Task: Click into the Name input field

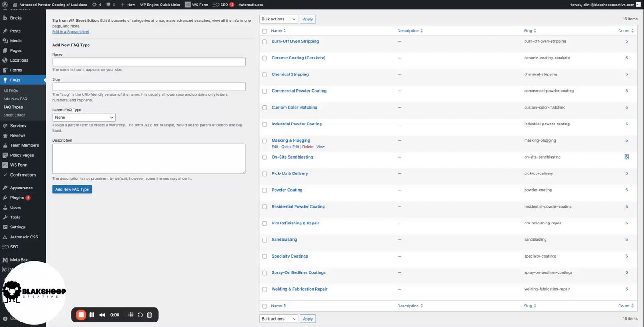Action: click(x=149, y=62)
